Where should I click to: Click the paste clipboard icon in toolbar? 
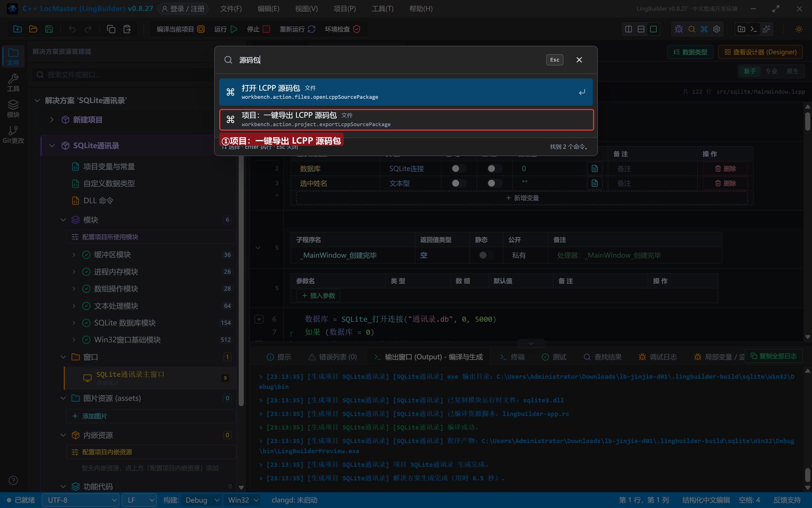(x=127, y=29)
